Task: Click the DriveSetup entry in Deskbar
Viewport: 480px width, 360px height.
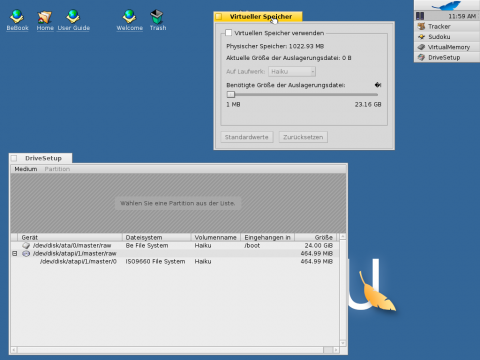Action: point(447,57)
